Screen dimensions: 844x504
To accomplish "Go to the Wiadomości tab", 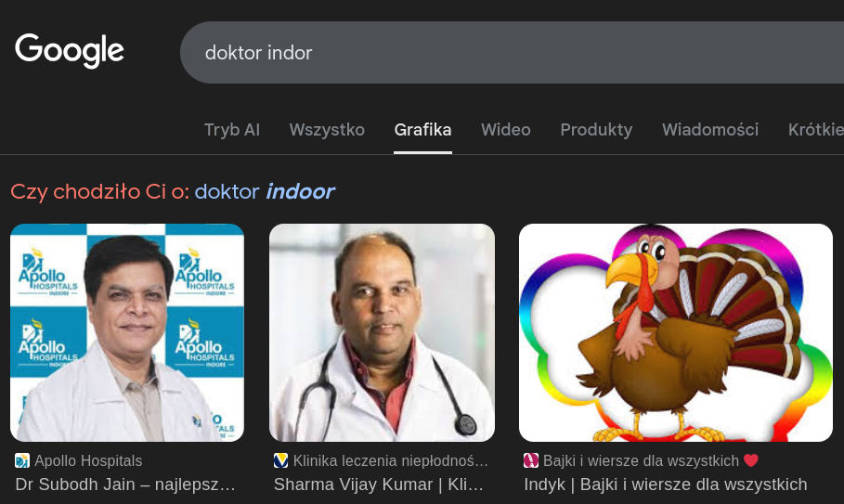I will click(710, 130).
